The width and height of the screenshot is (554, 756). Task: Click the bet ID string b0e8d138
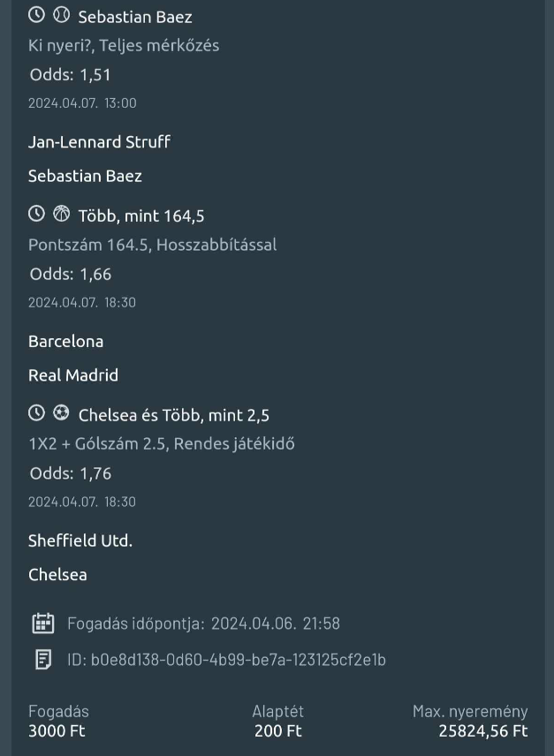[238, 660]
